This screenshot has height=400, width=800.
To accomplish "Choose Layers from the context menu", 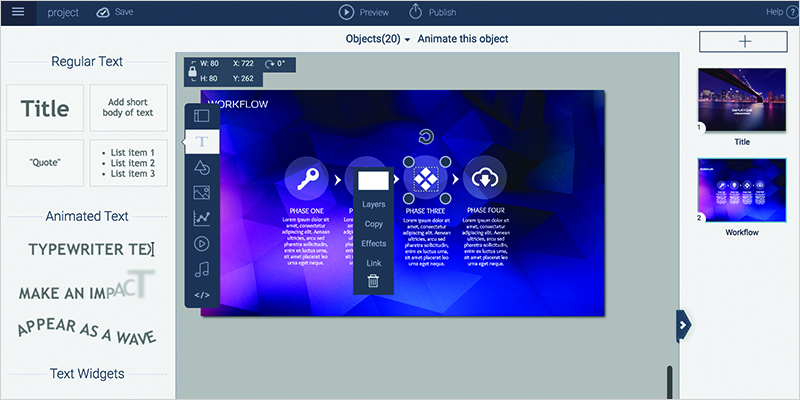I will pyautogui.click(x=373, y=204).
